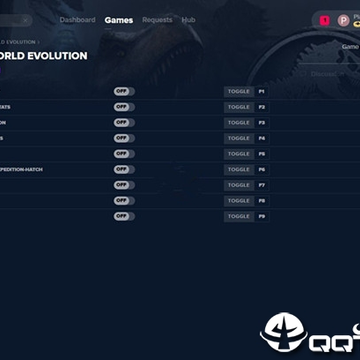Image resolution: width=360 pixels, height=360 pixels.
Task: Click the TOGGLE button next to F3
Action: [239, 123]
